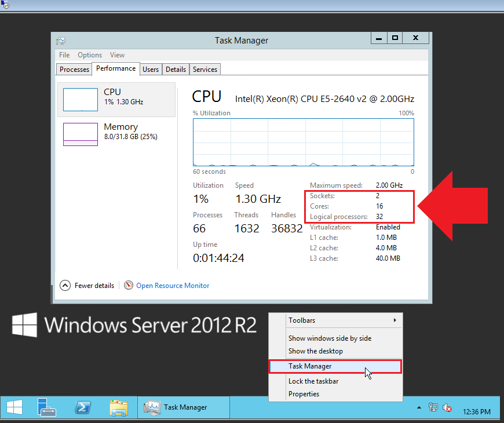
Task: Launch PowerShell from the taskbar
Action: click(x=83, y=407)
